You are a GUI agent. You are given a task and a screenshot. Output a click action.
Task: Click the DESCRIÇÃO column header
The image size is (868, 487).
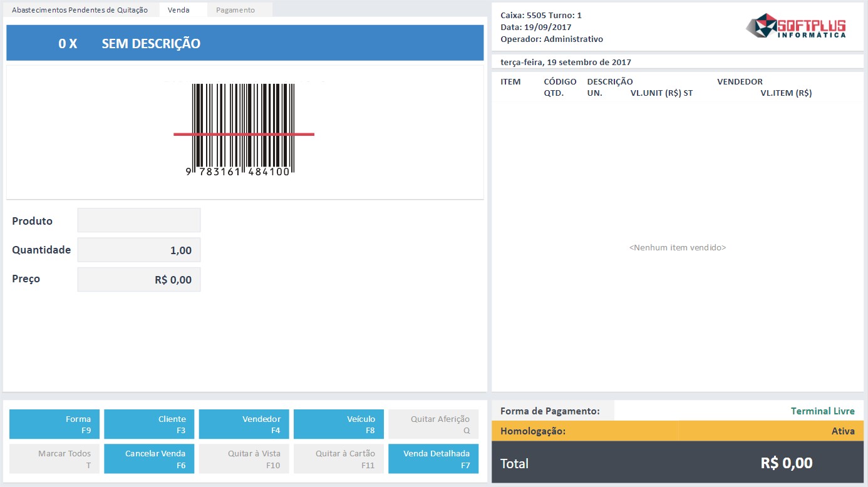click(x=610, y=81)
